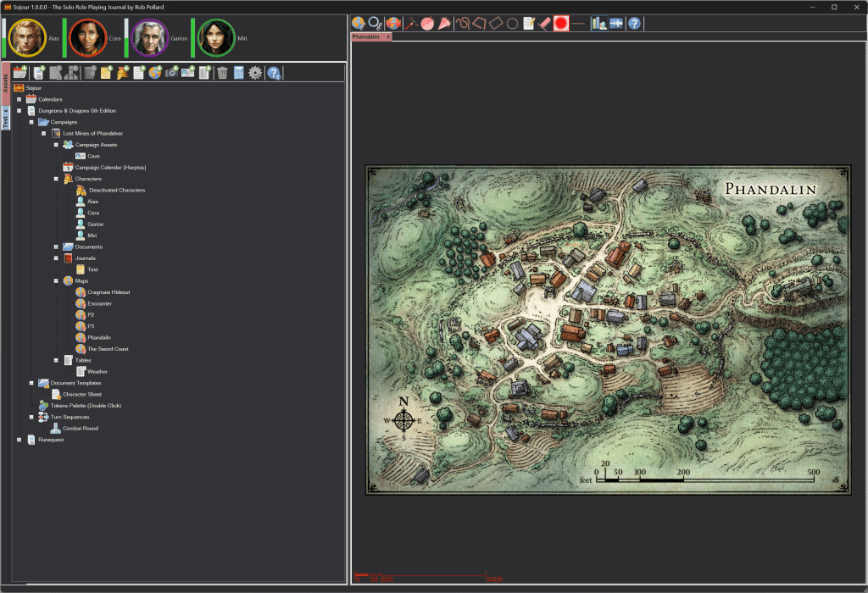Toggle the red circle color button
The height and width of the screenshot is (593, 868).
[561, 24]
